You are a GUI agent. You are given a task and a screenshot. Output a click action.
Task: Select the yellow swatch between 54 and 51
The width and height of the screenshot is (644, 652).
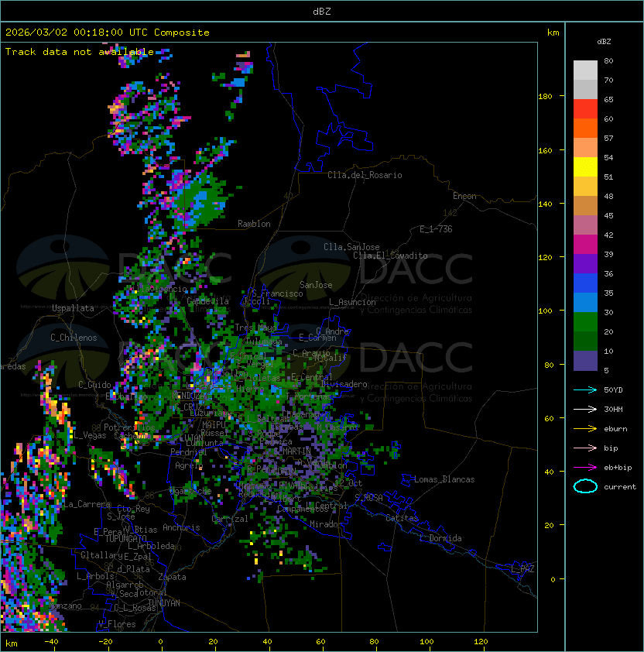click(585, 167)
